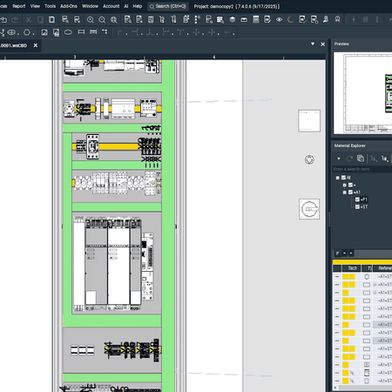Click the Preview panel thumbnail

point(363,93)
